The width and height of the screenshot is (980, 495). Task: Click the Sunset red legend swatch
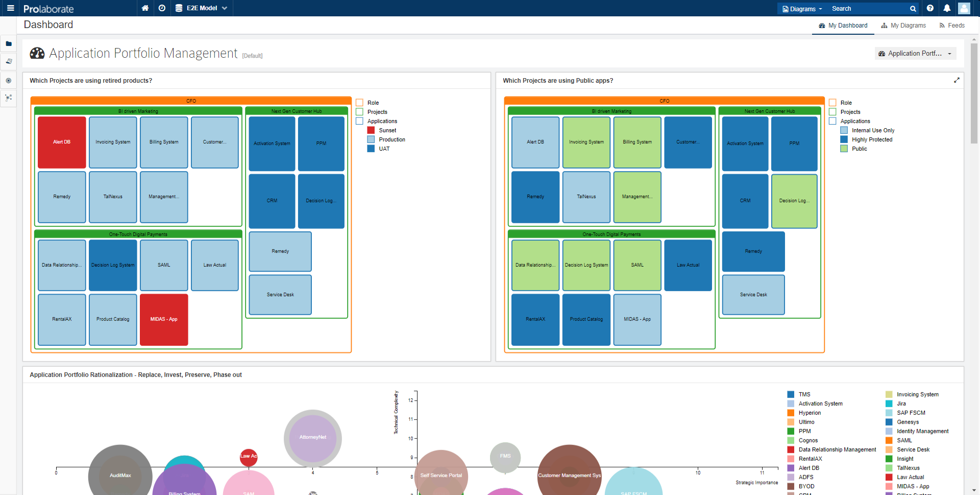point(371,130)
